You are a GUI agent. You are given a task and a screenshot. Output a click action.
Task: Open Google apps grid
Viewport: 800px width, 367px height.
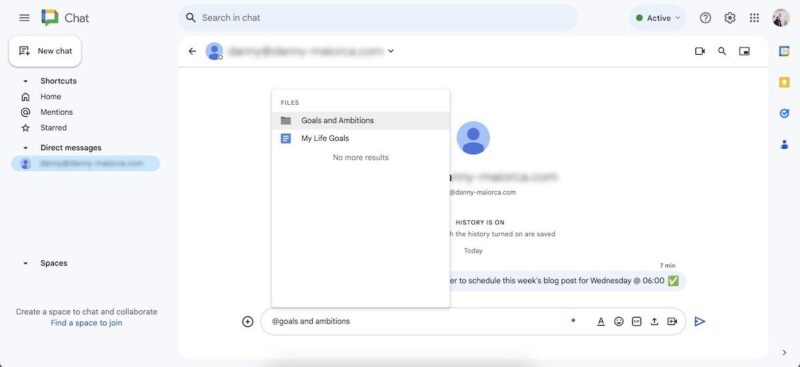754,18
